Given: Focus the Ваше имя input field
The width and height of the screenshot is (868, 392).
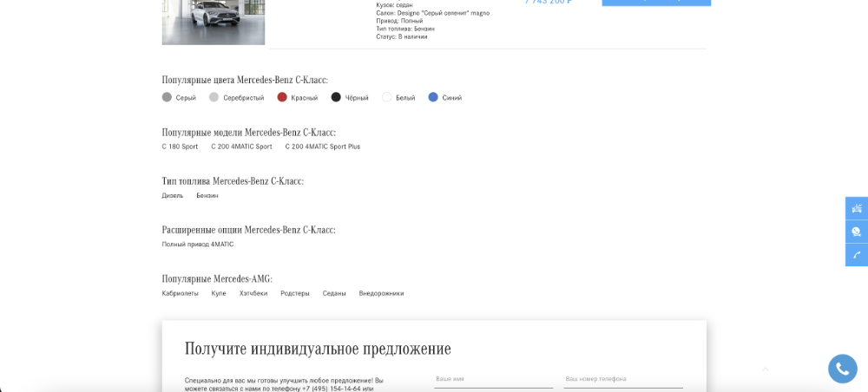Looking at the screenshot, I should (x=494, y=379).
